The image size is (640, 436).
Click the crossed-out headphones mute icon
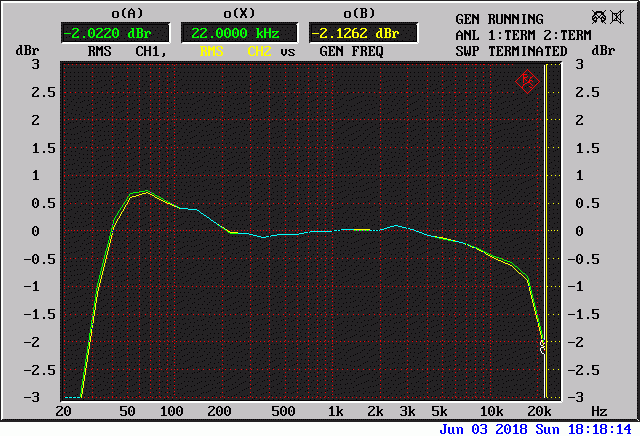pos(599,17)
